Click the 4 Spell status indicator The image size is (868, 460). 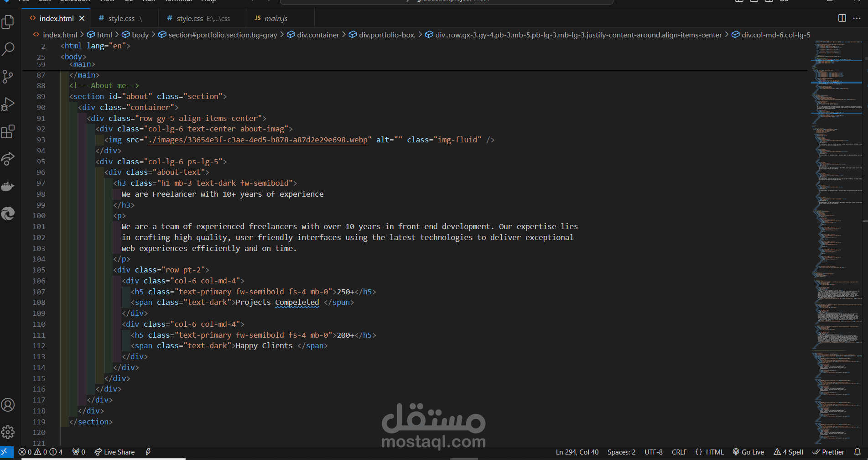(788, 452)
